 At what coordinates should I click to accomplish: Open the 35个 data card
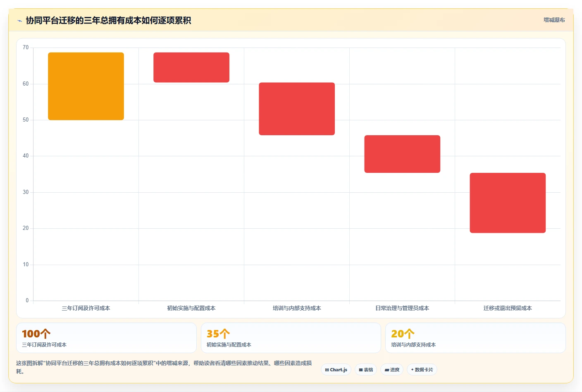pos(291,338)
